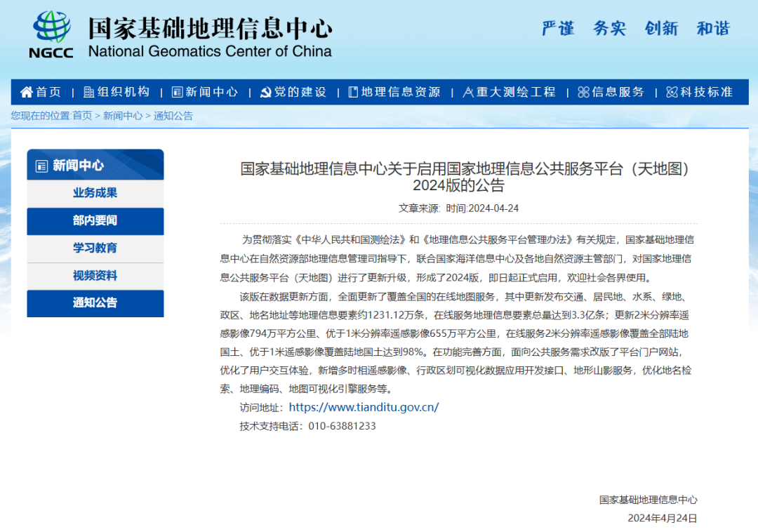Click the signature 国家基础地理信息中心 at bottom
The height and width of the screenshot is (532, 758).
click(x=649, y=500)
